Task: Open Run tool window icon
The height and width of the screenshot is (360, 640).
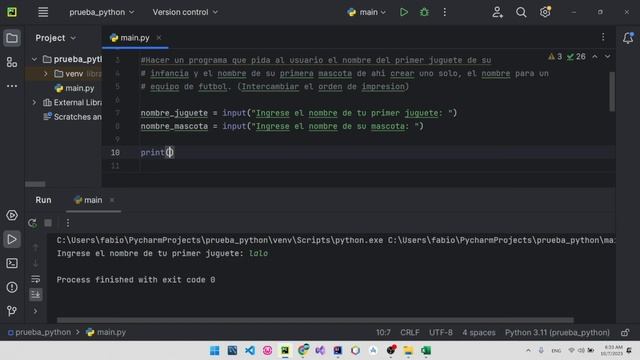Action: (12, 239)
